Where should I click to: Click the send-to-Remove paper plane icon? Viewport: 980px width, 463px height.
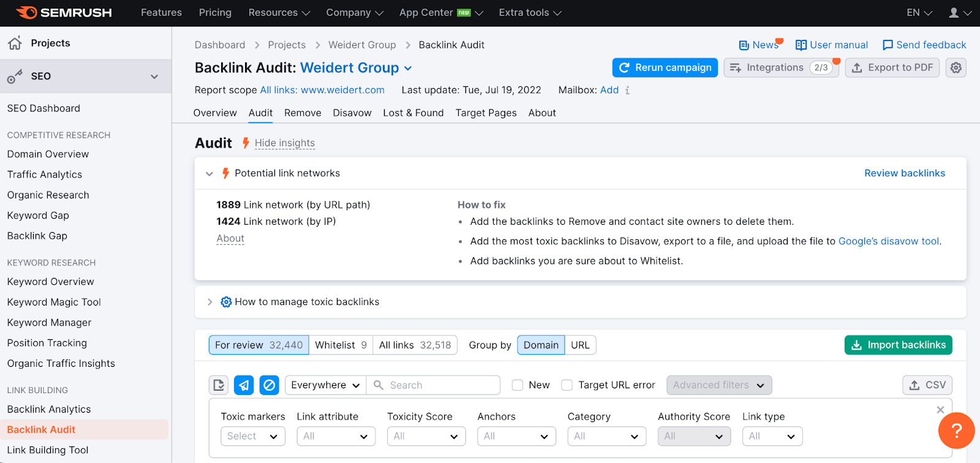[244, 385]
